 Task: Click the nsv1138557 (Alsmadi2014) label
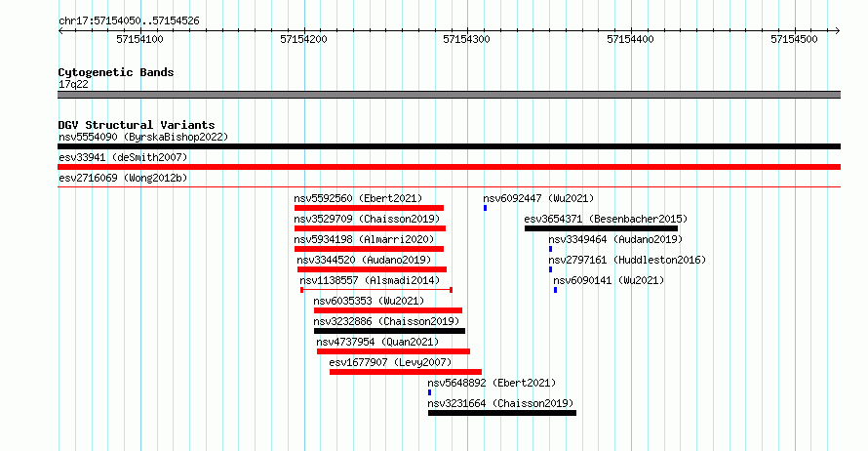point(370,280)
